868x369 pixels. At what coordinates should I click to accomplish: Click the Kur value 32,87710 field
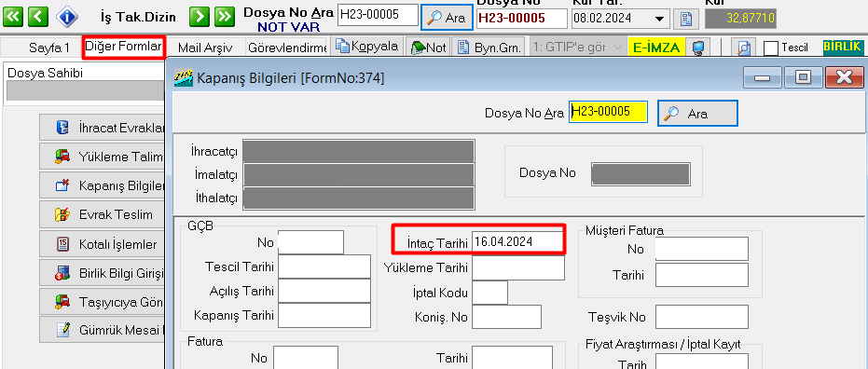click(740, 19)
